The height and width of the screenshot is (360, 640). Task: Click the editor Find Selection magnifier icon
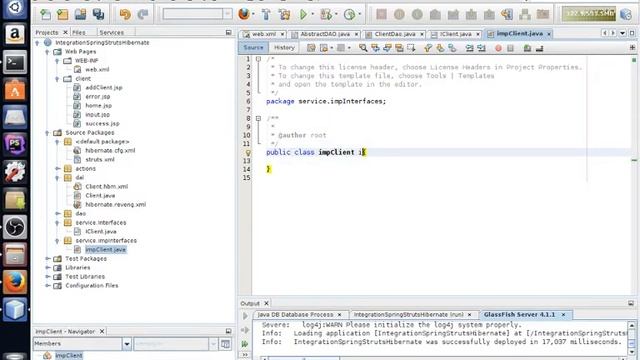click(x=363, y=48)
